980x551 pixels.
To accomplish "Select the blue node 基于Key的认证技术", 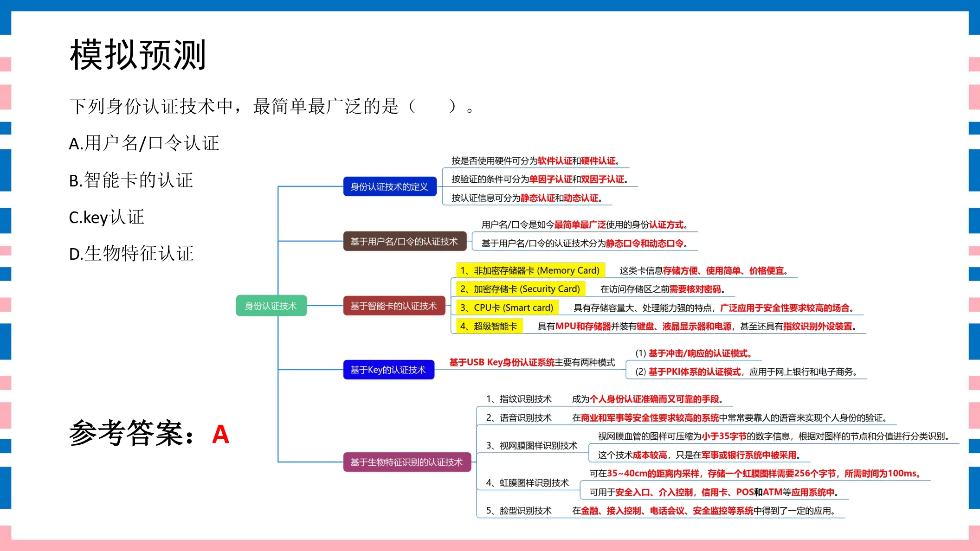I will point(389,370).
